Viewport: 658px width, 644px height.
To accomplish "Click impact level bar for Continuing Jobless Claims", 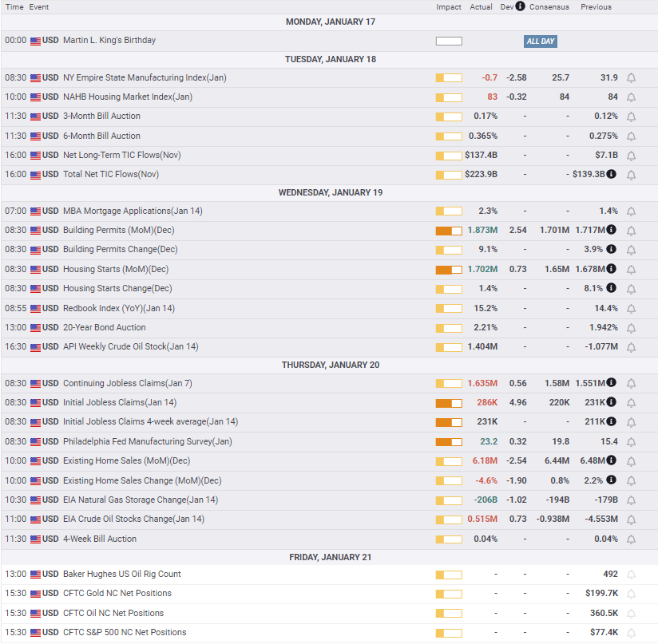I will tap(449, 383).
